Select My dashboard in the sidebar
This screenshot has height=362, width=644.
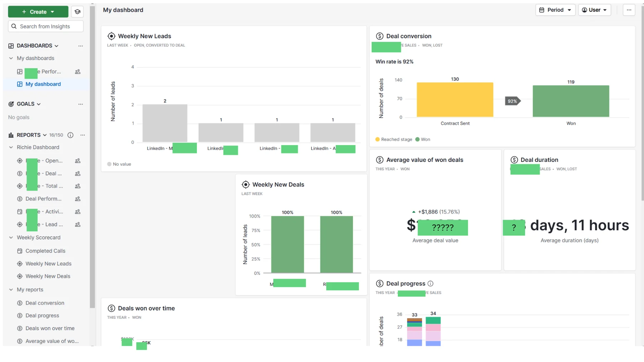tap(43, 84)
